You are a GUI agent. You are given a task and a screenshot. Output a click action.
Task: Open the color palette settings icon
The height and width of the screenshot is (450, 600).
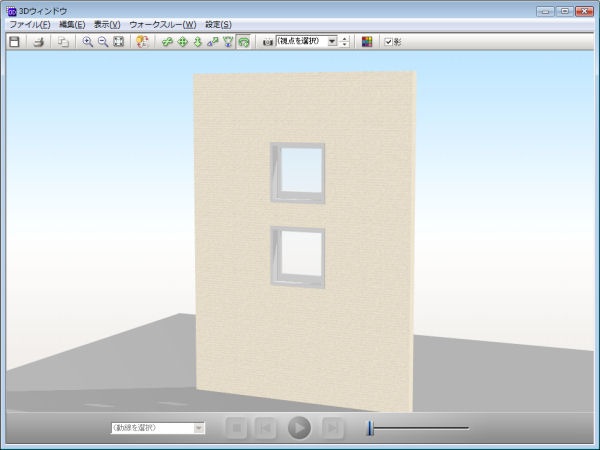pos(367,42)
